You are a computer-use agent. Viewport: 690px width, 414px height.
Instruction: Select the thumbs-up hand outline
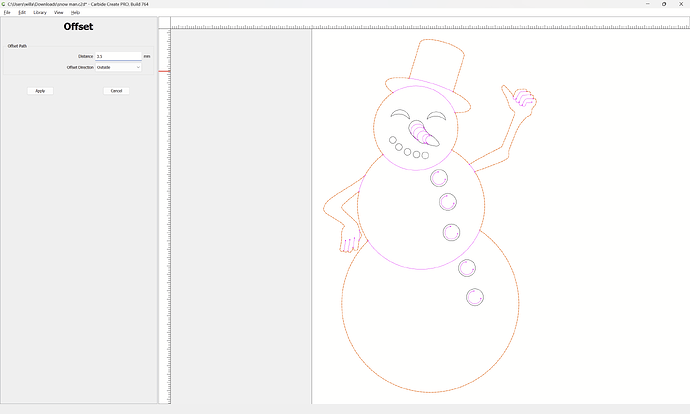tap(519, 100)
